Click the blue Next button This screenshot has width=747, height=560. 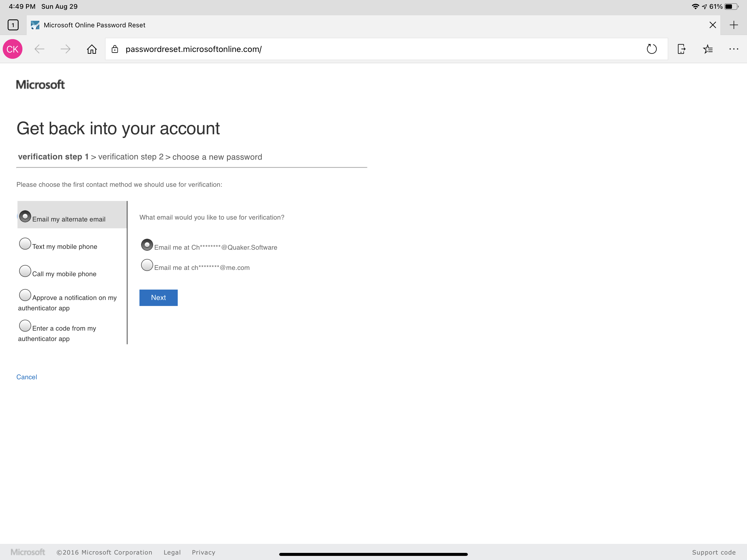point(158,297)
